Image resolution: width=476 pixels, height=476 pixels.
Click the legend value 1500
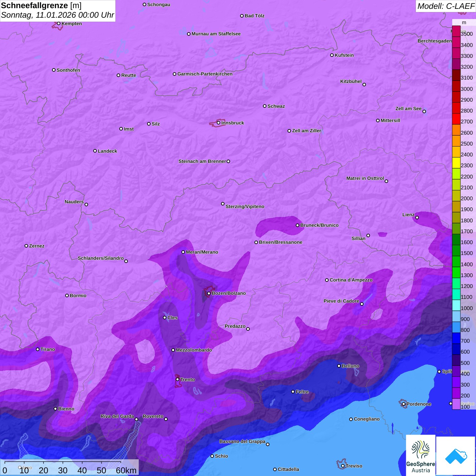[466, 253]
